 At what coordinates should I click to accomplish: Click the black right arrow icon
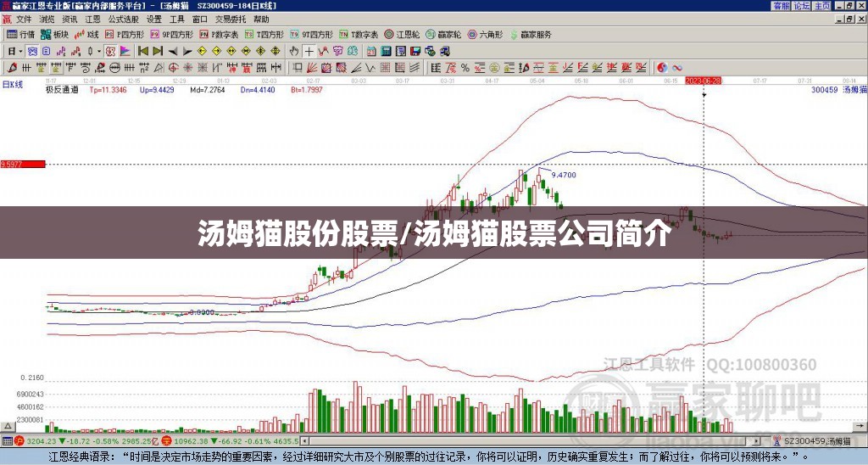pos(187,52)
